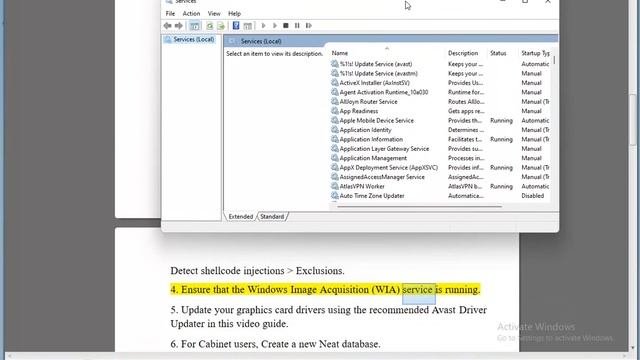Click the Back arrow in Services toolbar

click(167, 26)
